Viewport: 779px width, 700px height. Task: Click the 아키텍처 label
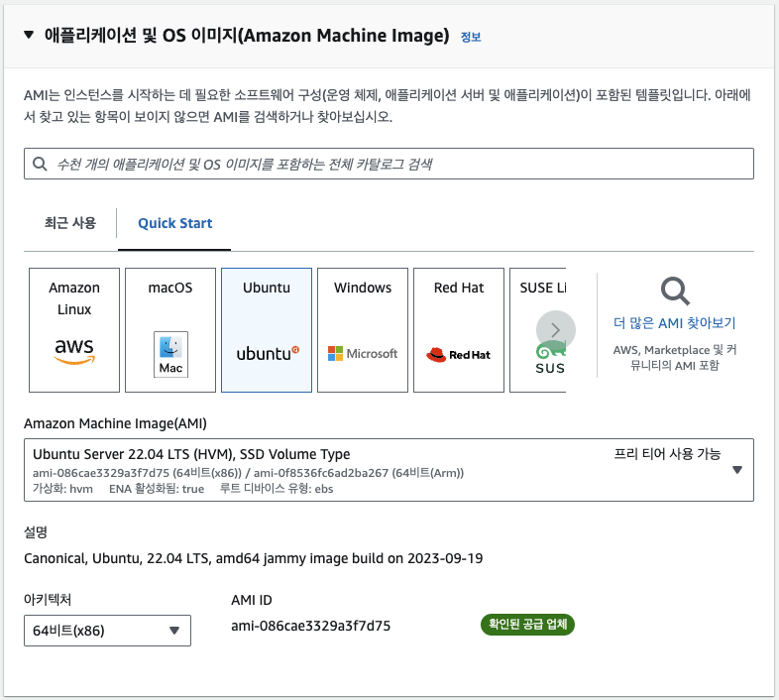click(48, 600)
